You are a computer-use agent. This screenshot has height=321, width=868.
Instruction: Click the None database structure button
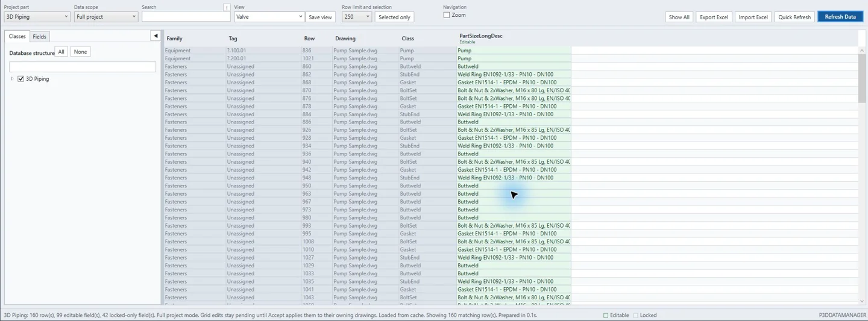80,52
